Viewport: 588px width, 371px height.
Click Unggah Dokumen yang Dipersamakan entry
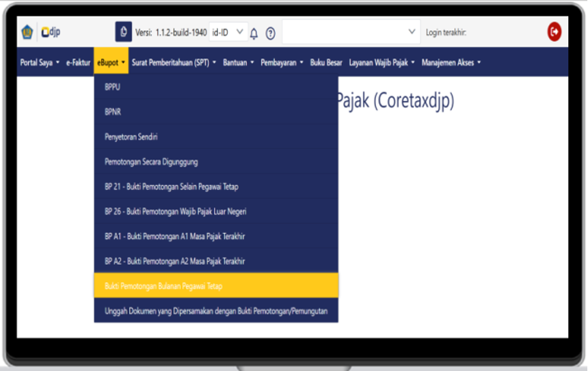pos(216,311)
